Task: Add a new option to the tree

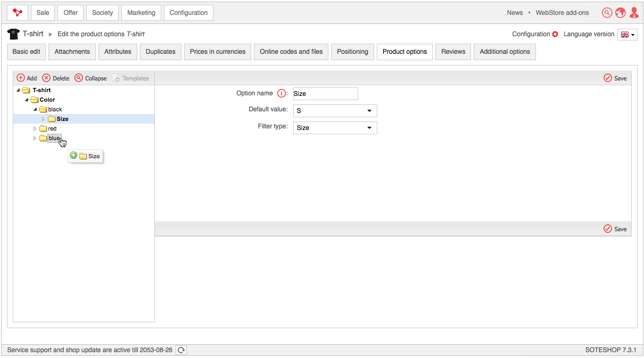Action: (x=27, y=78)
